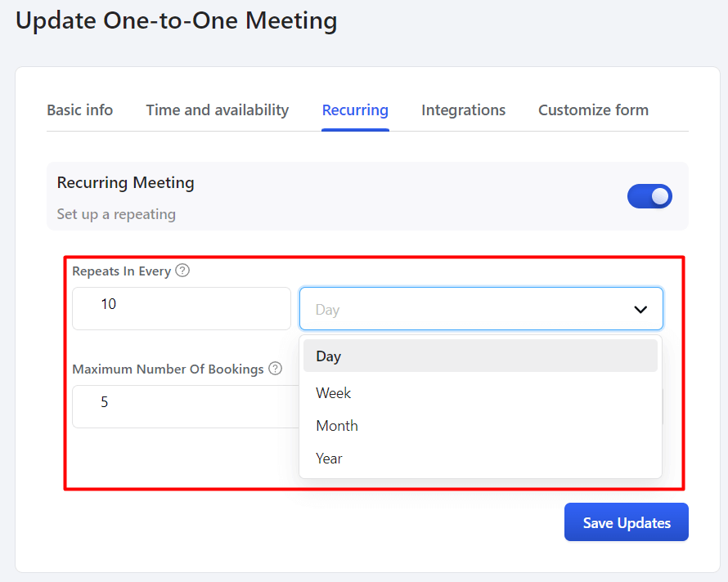The width and height of the screenshot is (728, 582).
Task: Focus the maximum bookings field showing 5
Action: [186, 406]
